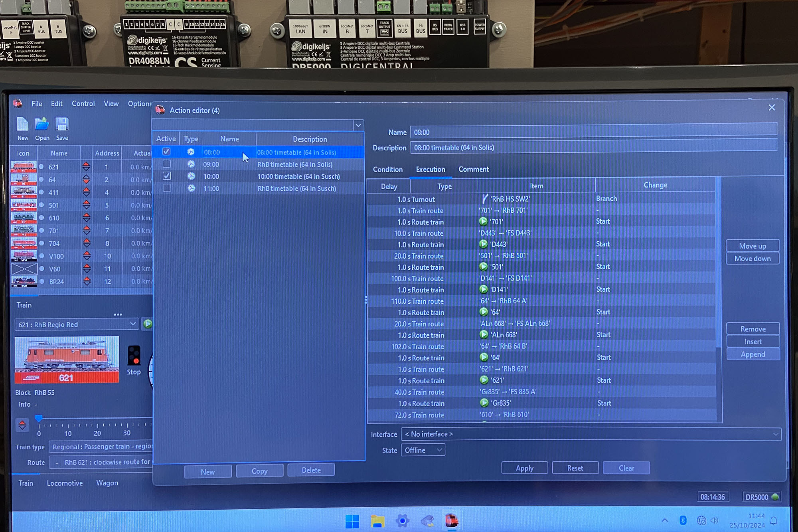This screenshot has height=532, width=798.
Task: Click the Windows Start button
Action: [352, 521]
